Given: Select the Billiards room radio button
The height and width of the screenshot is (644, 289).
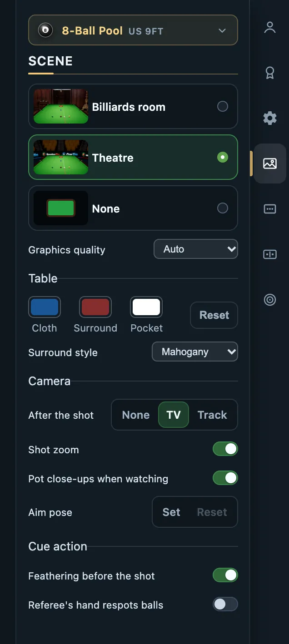Looking at the screenshot, I should point(223,106).
